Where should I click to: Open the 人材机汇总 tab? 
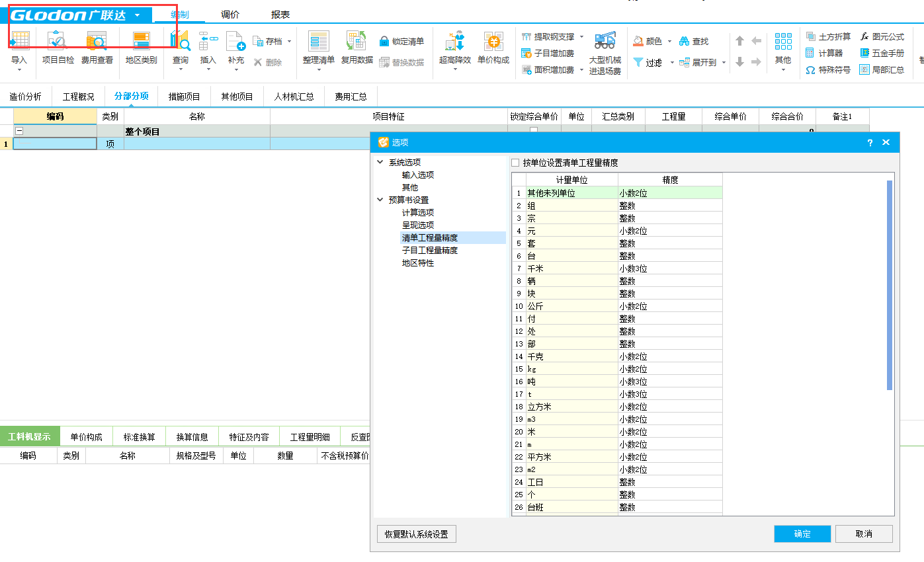point(294,97)
